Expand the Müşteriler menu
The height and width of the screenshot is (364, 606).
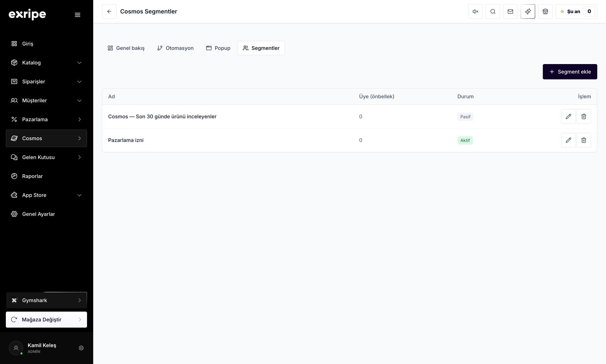click(x=46, y=100)
